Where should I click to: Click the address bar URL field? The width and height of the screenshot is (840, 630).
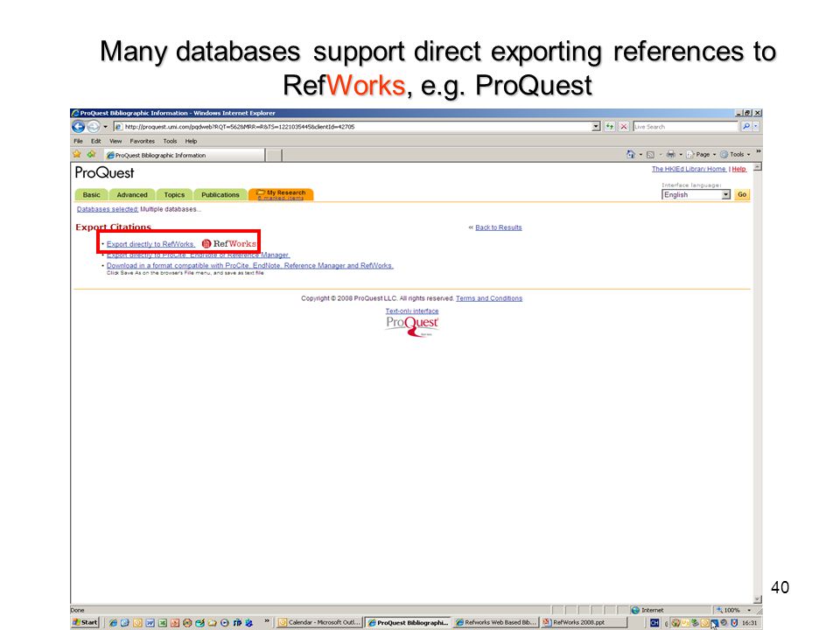(352, 127)
